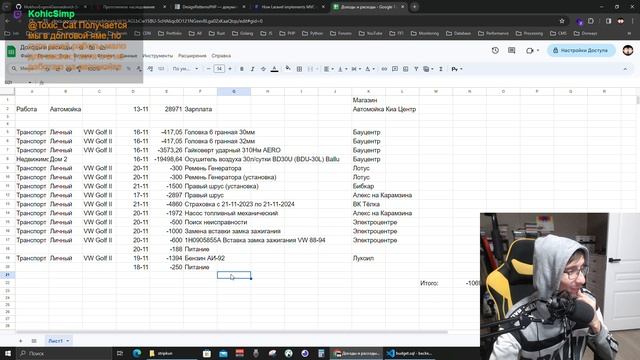Open the Golang bookmarks folder
This screenshot has height=360, width=640.
(242, 33)
